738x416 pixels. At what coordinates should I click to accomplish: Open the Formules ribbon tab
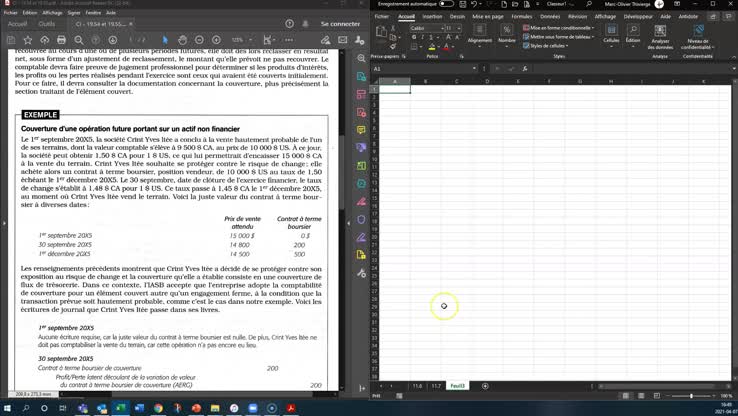(x=521, y=17)
